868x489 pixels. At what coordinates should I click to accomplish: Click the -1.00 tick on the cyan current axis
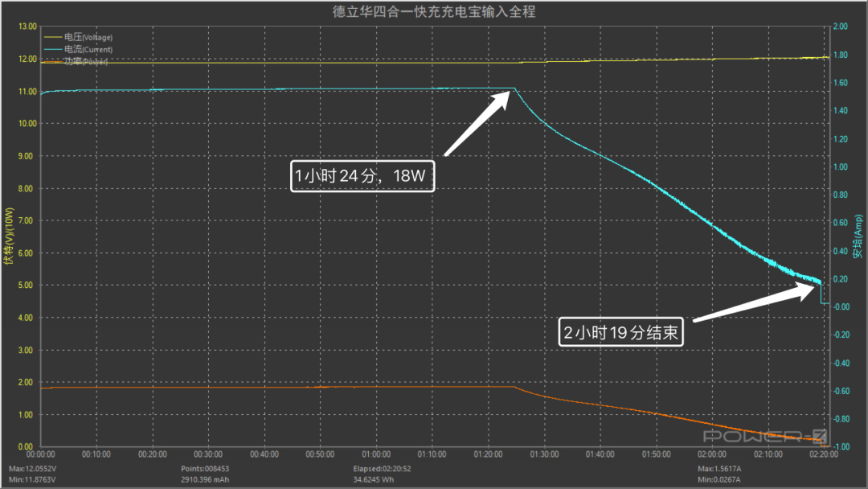[x=841, y=447]
